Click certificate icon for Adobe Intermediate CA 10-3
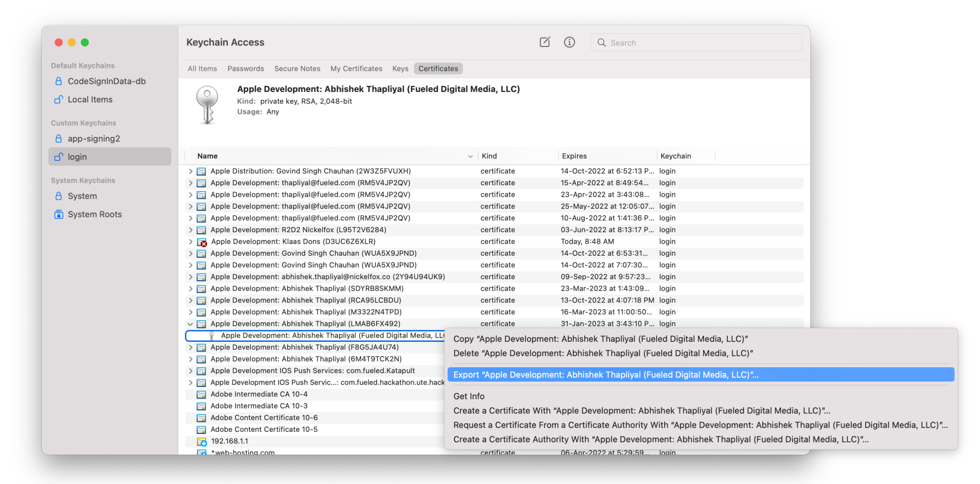 [x=201, y=406]
